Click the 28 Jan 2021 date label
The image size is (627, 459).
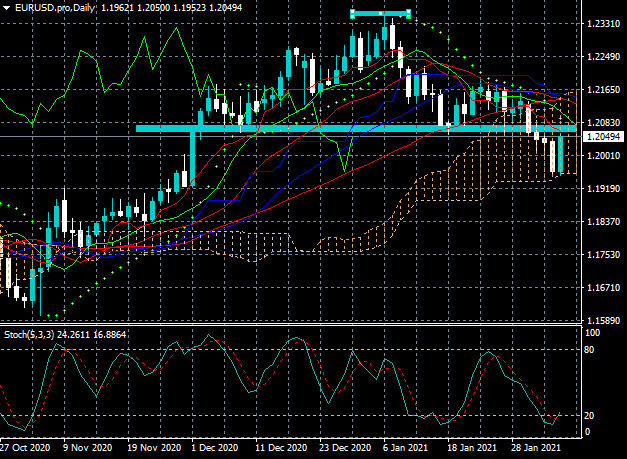(x=535, y=447)
